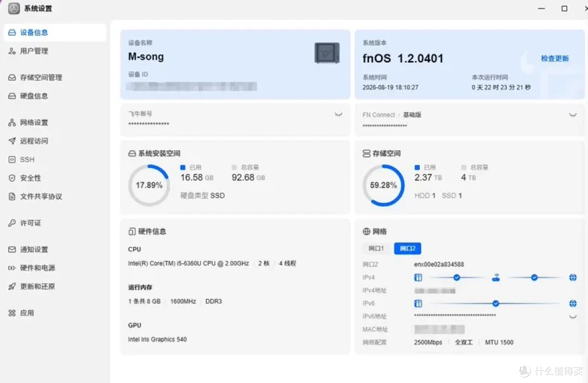Expand the FN Connect panel chevron
The height and width of the screenshot is (383, 588).
point(573,115)
